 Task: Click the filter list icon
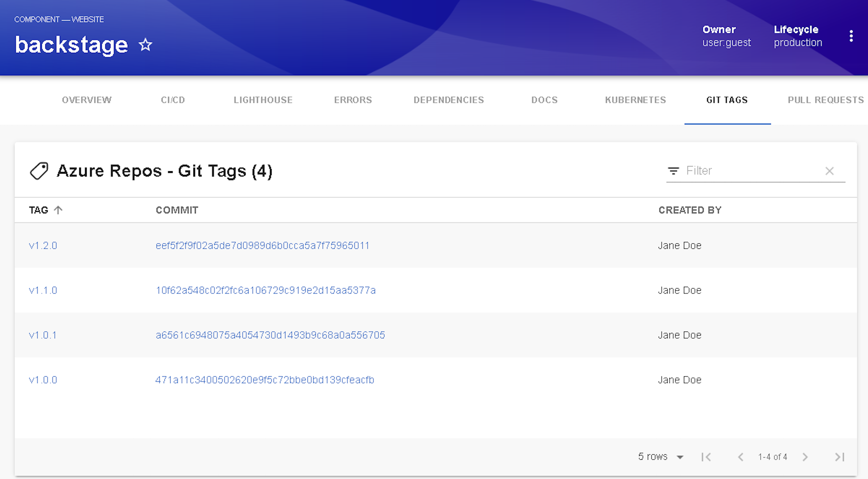coord(673,171)
